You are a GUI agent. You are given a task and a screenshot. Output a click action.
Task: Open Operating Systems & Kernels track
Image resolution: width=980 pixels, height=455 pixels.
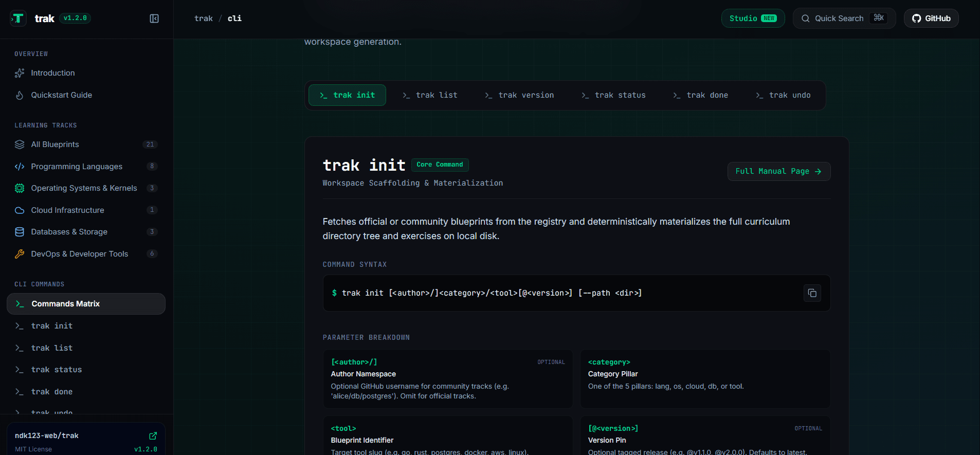(86, 188)
